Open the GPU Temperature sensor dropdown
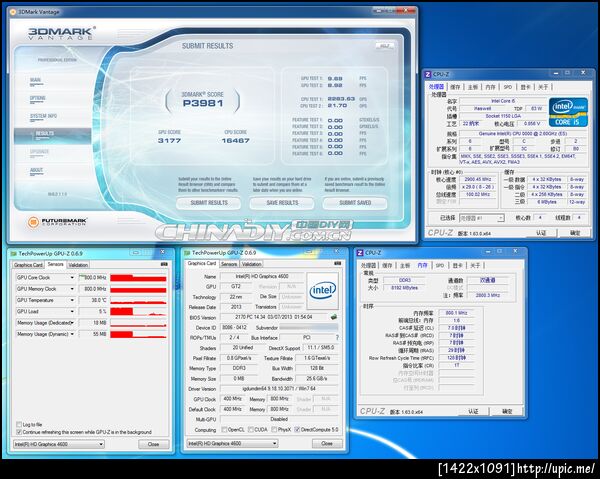 click(x=72, y=300)
